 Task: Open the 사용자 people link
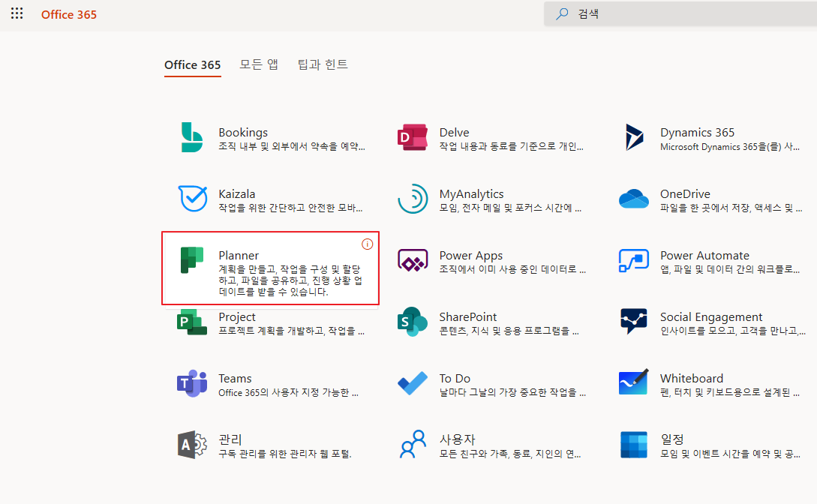pyautogui.click(x=458, y=439)
